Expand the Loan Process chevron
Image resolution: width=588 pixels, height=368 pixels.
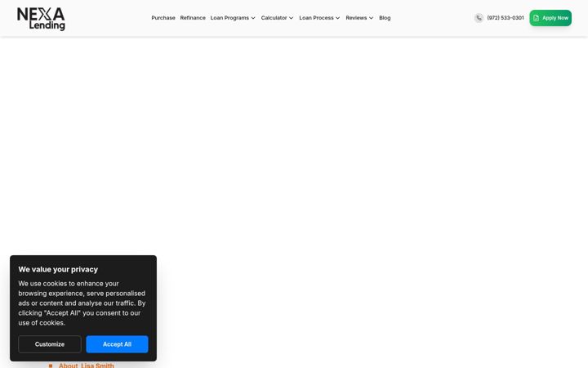pyautogui.click(x=337, y=18)
